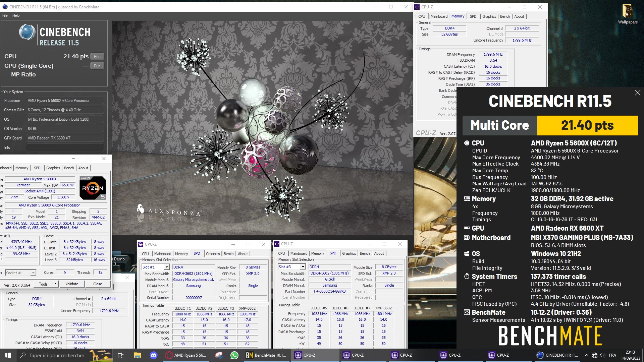This screenshot has height=362, width=644.
Task: Show hidden system tray icons
Action: click(x=586, y=355)
